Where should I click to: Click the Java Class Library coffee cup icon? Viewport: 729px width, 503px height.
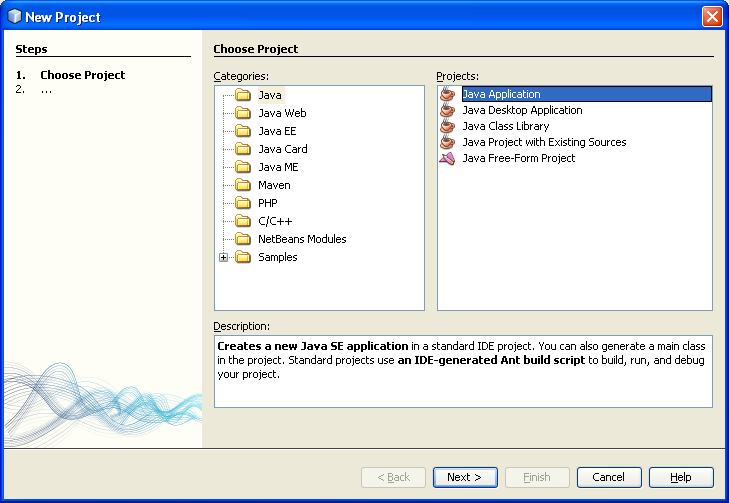(x=447, y=126)
